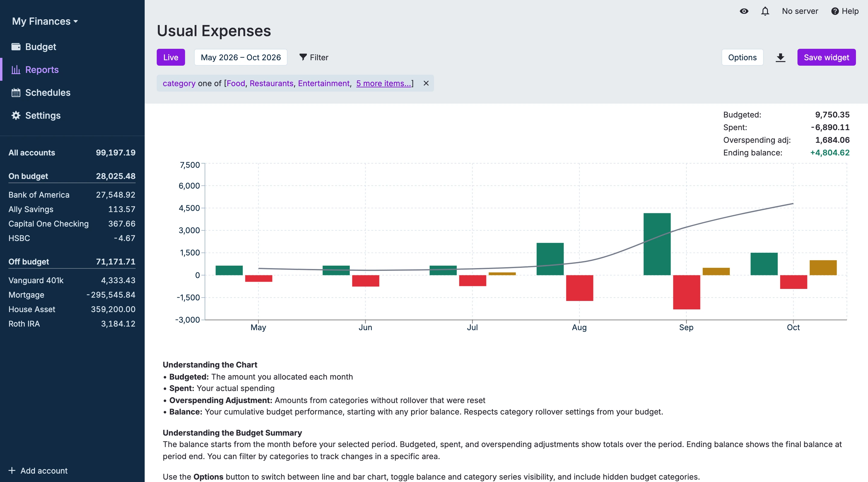Screen dimensions: 868x482
Task: Open the Options menu
Action: pos(742,57)
